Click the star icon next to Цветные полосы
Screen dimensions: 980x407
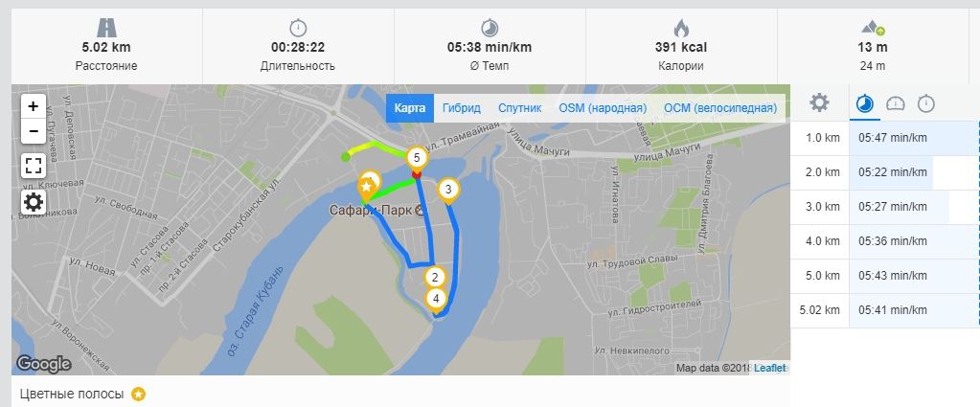pyautogui.click(x=138, y=395)
